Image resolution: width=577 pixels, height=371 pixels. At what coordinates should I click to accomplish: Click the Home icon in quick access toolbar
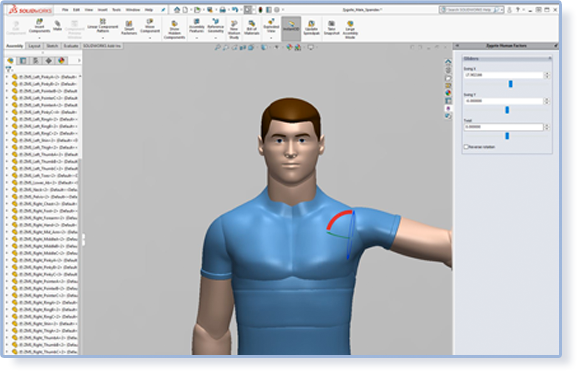click(x=177, y=10)
